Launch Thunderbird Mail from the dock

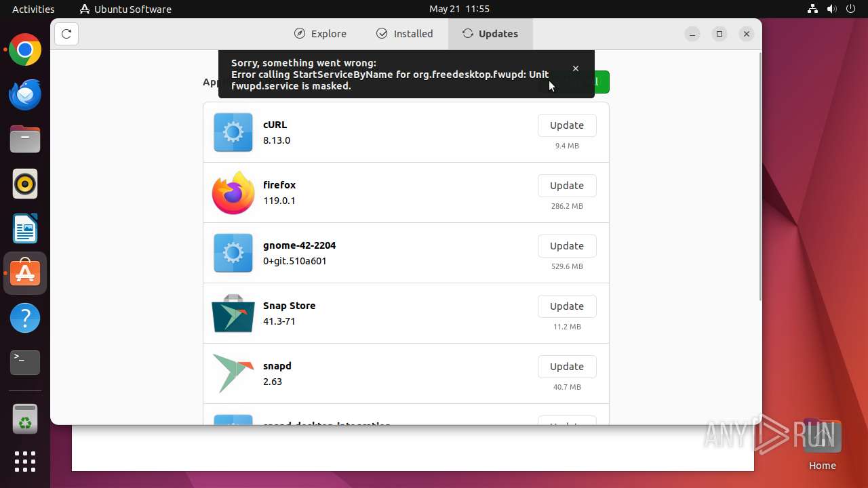tap(25, 95)
